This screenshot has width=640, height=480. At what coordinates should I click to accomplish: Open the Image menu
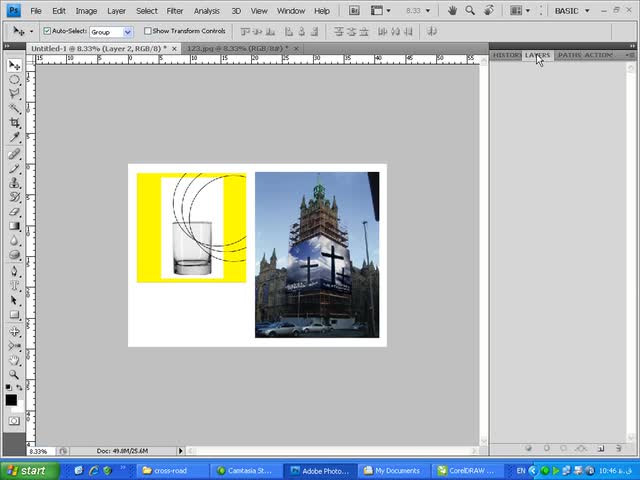pyautogui.click(x=86, y=11)
